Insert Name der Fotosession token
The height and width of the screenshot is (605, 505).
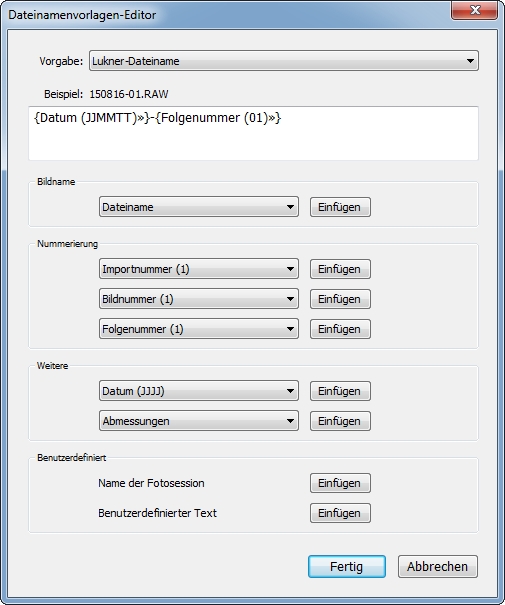(x=340, y=483)
